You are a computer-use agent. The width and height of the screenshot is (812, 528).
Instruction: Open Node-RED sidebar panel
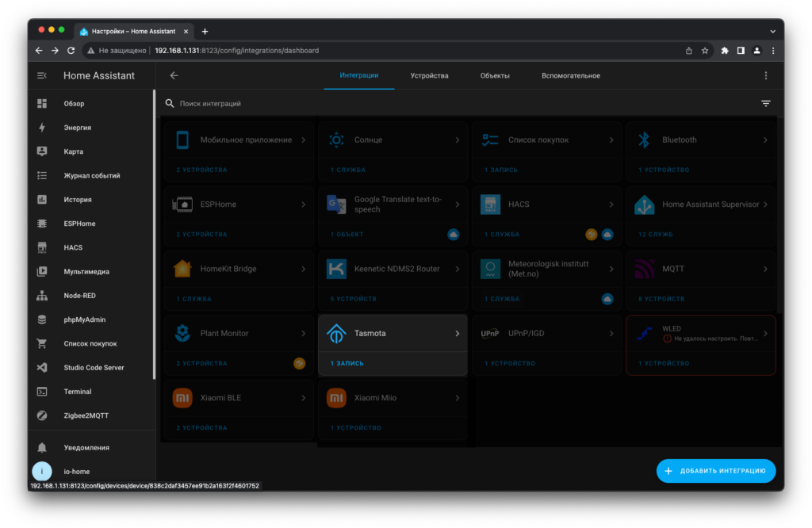tap(91, 296)
